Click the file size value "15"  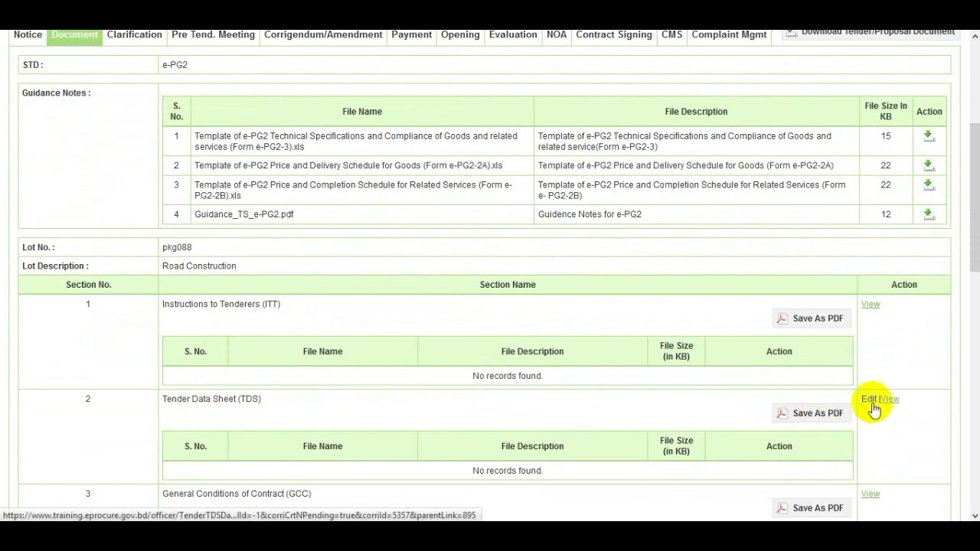(886, 136)
